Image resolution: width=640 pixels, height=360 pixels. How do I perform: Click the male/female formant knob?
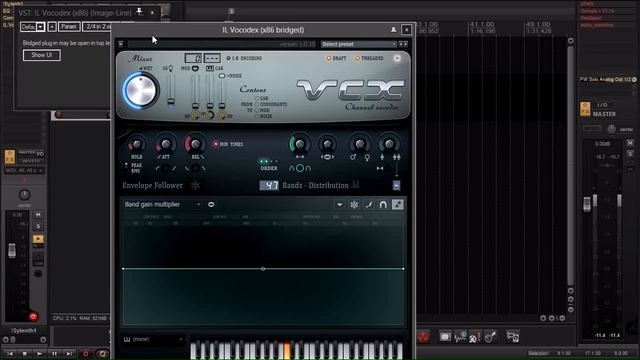[360, 144]
